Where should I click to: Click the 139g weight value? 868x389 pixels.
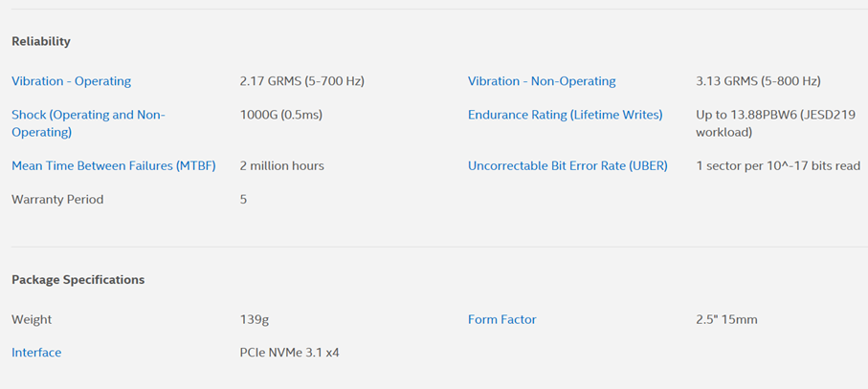(x=255, y=319)
